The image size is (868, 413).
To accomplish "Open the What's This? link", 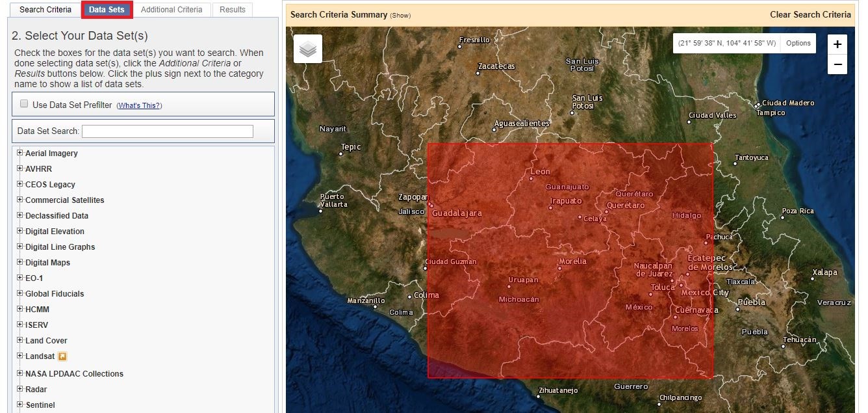I will tap(139, 105).
